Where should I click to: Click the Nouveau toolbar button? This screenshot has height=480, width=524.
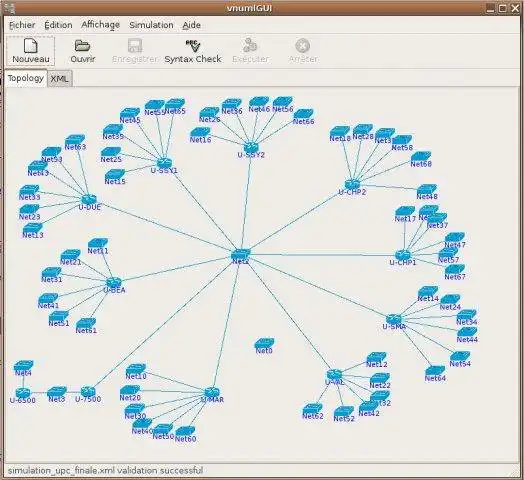[x=30, y=51]
